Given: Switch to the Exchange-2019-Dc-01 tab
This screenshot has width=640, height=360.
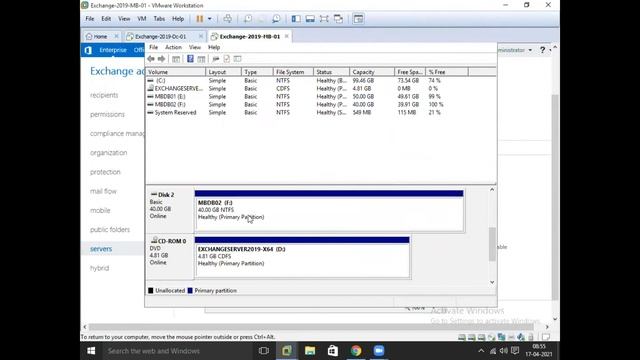Looking at the screenshot, I should click(160, 36).
